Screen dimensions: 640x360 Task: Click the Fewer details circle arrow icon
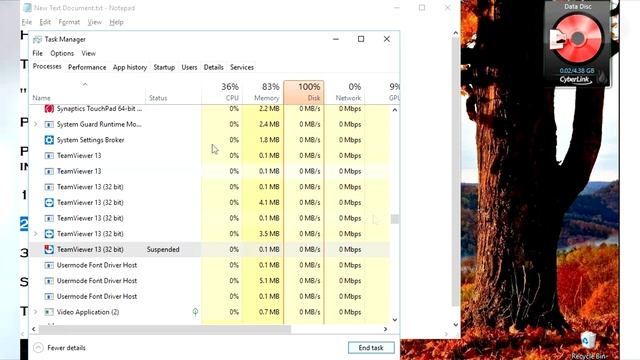pos(38,348)
